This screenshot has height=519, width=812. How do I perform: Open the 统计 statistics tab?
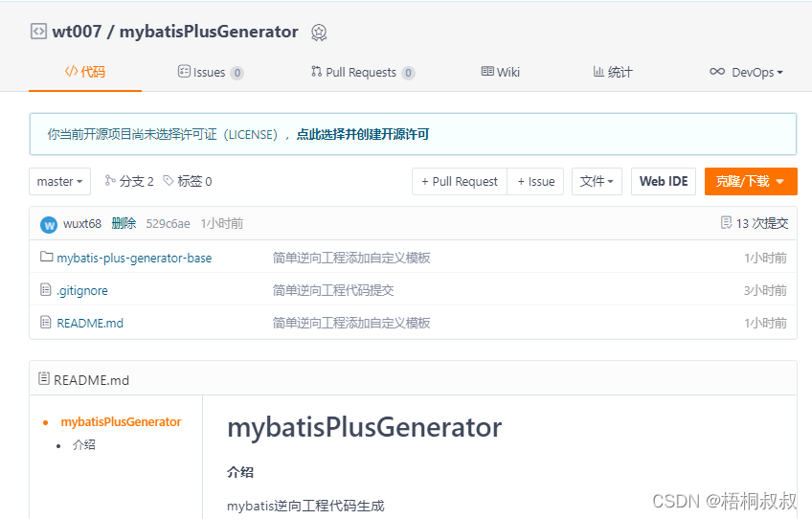click(x=613, y=72)
